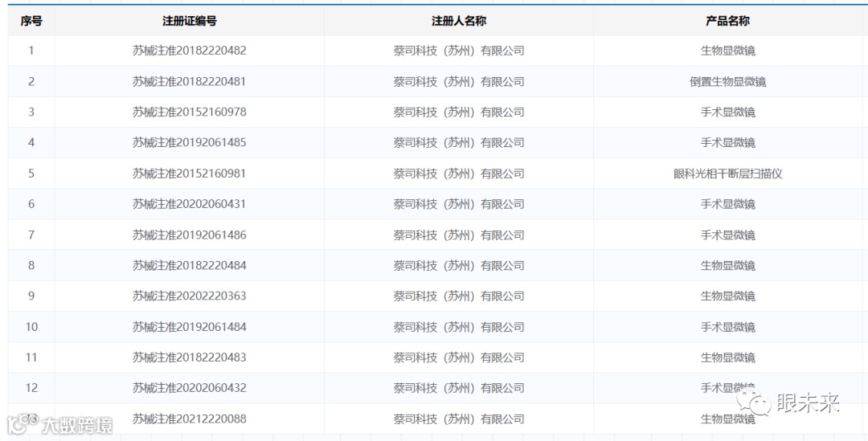The height and width of the screenshot is (441, 868).
Task: Click serial number 1 in first row
Action: (31, 51)
